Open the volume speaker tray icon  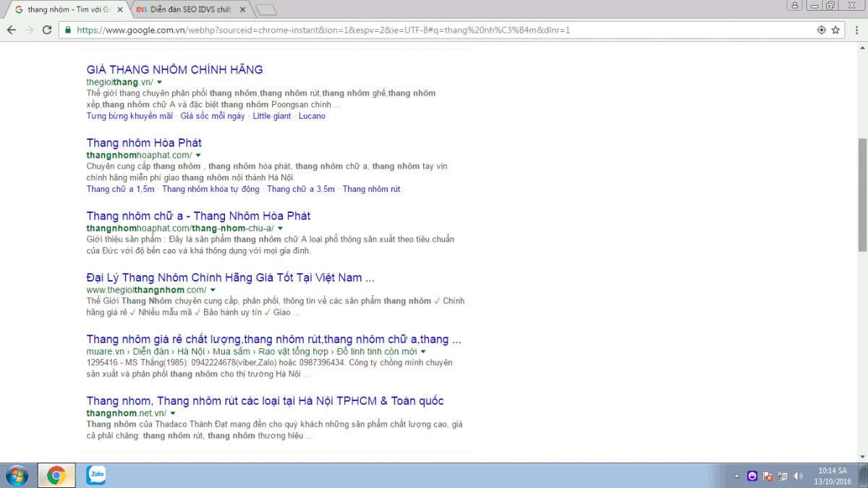[798, 476]
